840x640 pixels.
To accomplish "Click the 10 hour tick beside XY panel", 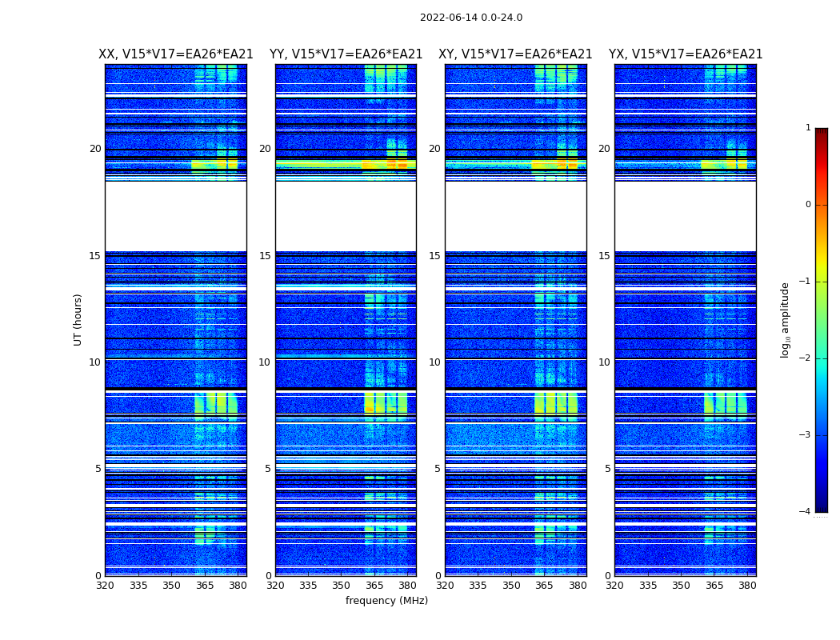I will tap(434, 362).
